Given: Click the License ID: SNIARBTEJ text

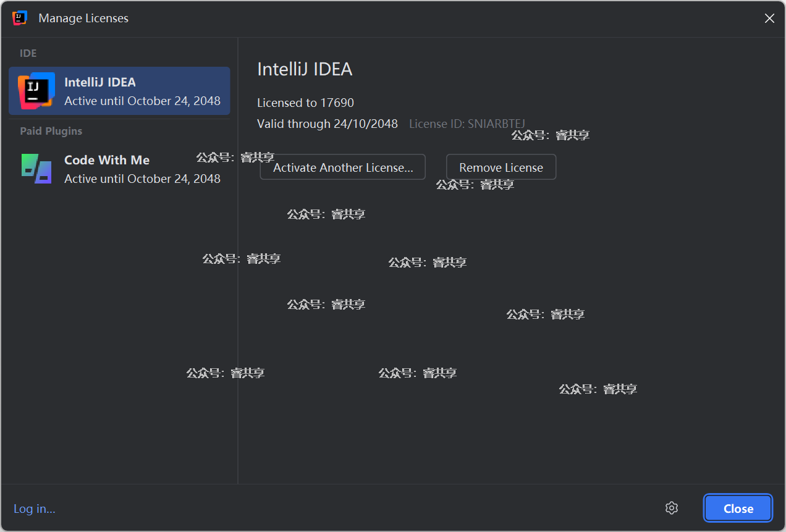Looking at the screenshot, I should coord(467,124).
